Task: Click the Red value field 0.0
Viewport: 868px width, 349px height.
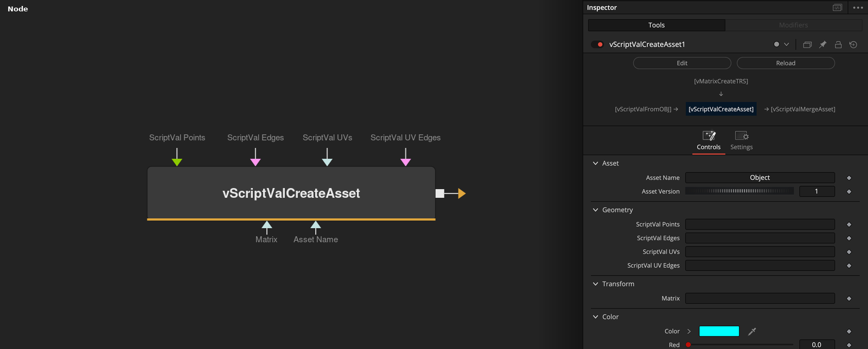Action: [x=817, y=345]
